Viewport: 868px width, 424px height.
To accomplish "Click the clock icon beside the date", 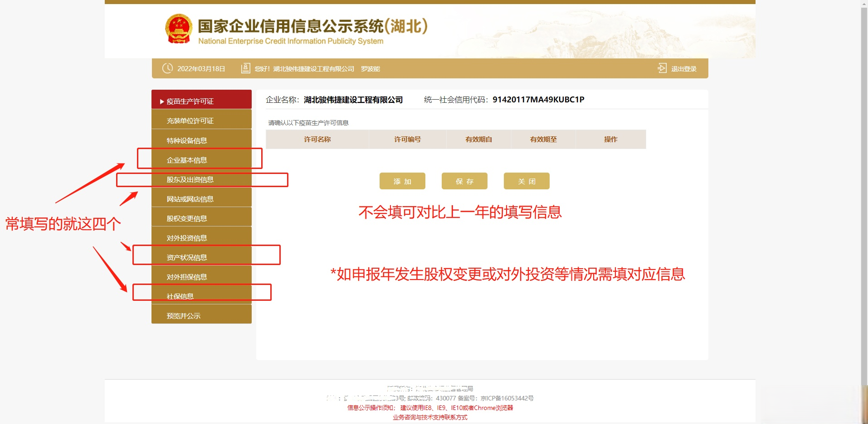I will pos(167,68).
